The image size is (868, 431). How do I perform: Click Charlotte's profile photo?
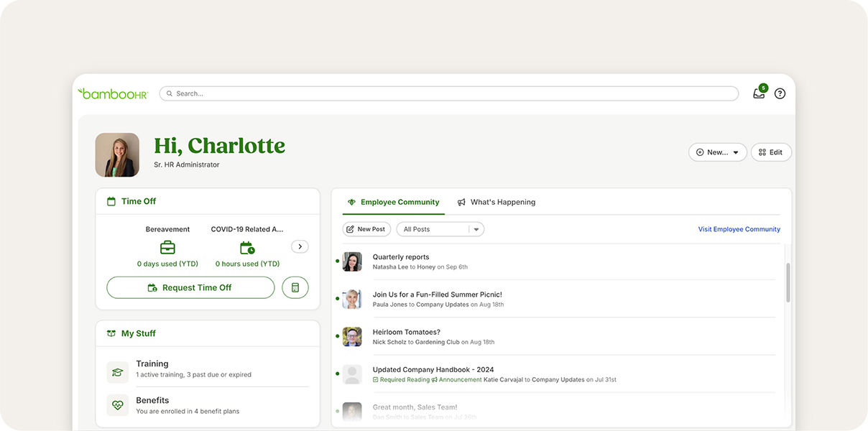(117, 154)
